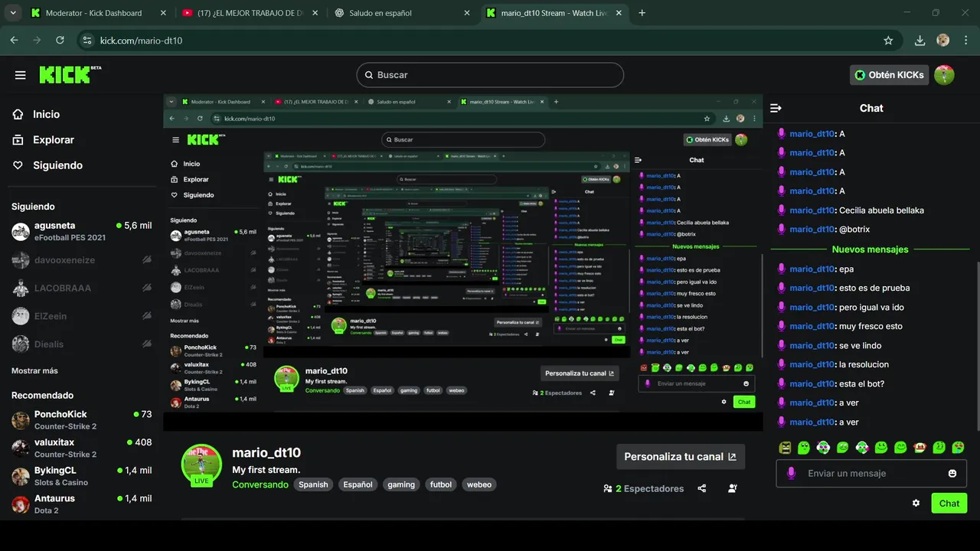The height and width of the screenshot is (551, 980).
Task: Open valuxitax recommended channel
Action: [82, 448]
